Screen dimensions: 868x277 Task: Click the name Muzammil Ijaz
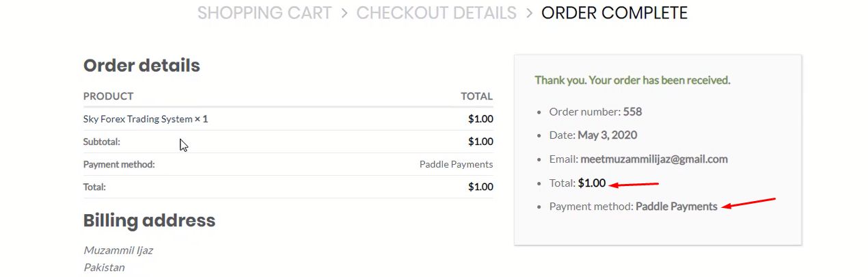point(118,250)
